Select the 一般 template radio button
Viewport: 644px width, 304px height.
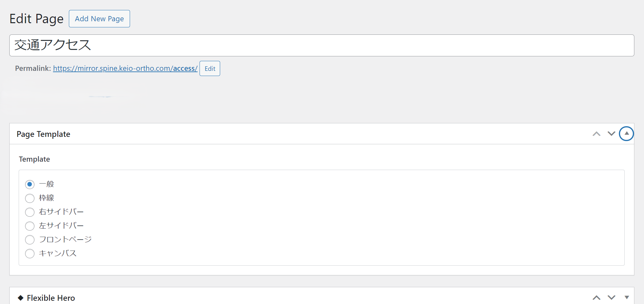tap(30, 185)
